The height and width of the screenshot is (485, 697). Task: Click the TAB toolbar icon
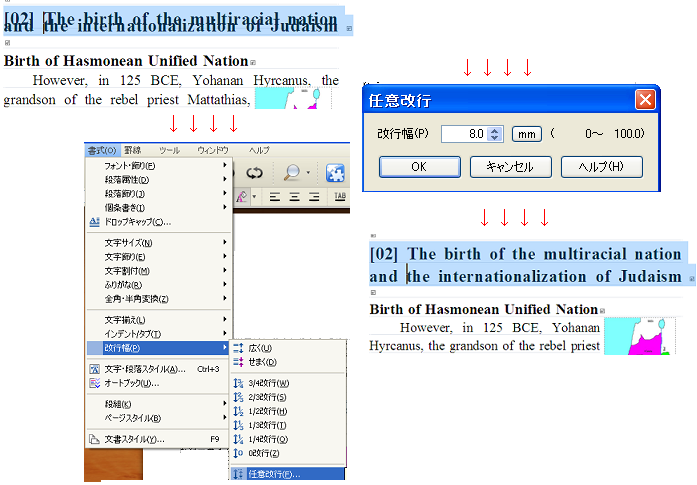coord(339,197)
